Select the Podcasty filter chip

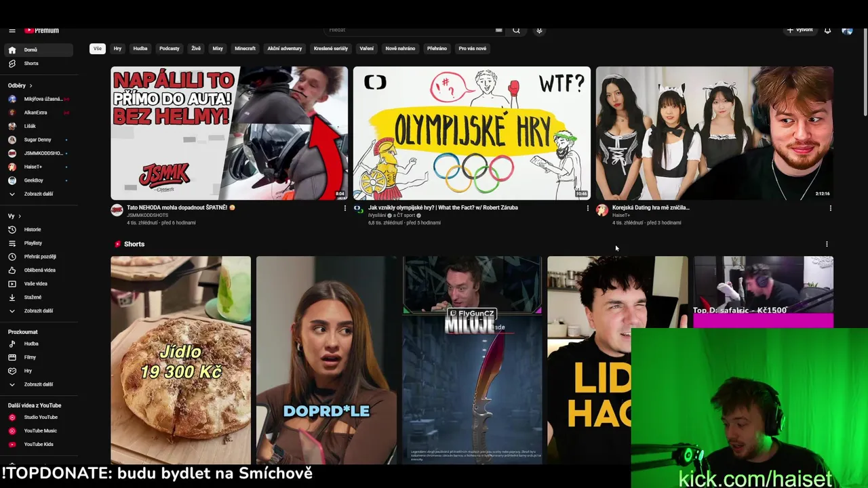[170, 49]
